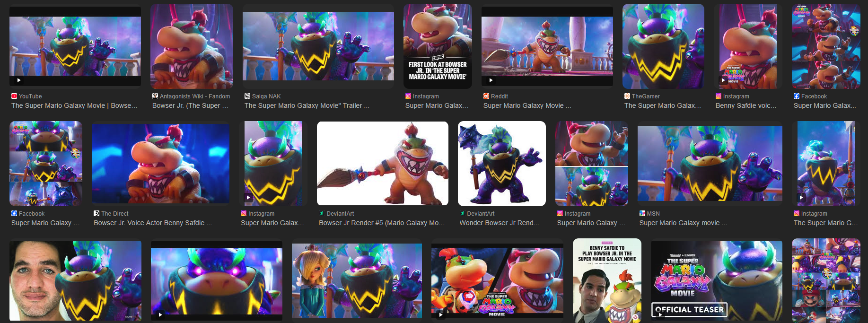
Task: Click The Direct favicon
Action: coord(96,213)
